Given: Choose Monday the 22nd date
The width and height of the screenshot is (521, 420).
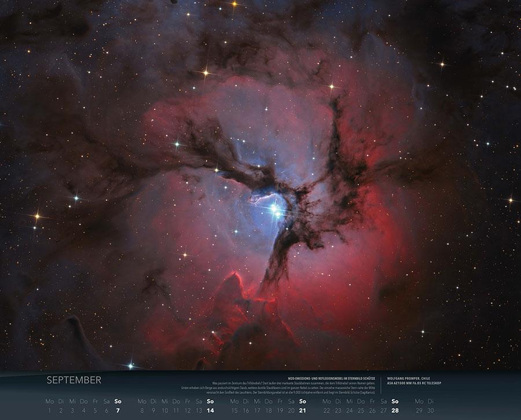Looking at the screenshot, I should pos(326,410).
